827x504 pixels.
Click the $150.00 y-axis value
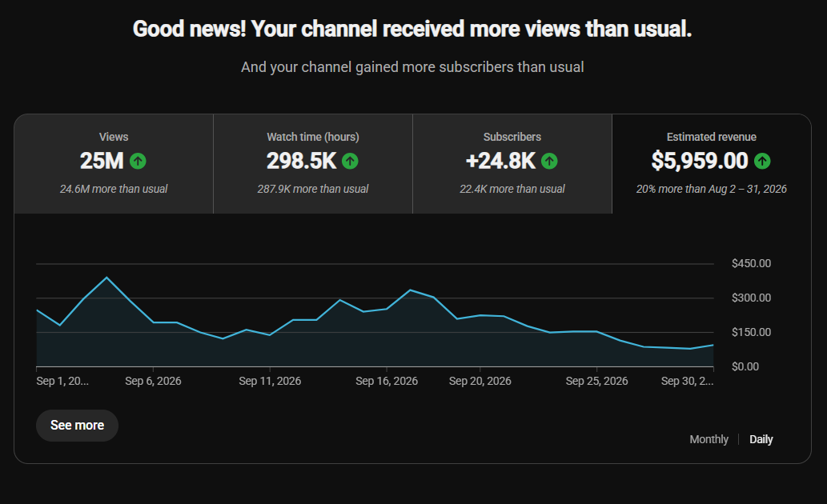click(751, 332)
